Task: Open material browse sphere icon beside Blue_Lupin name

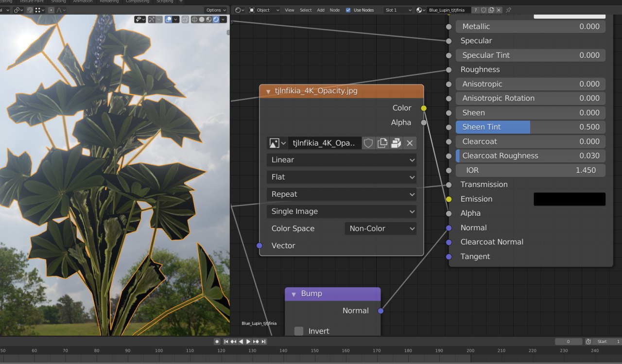Action: 421,10
